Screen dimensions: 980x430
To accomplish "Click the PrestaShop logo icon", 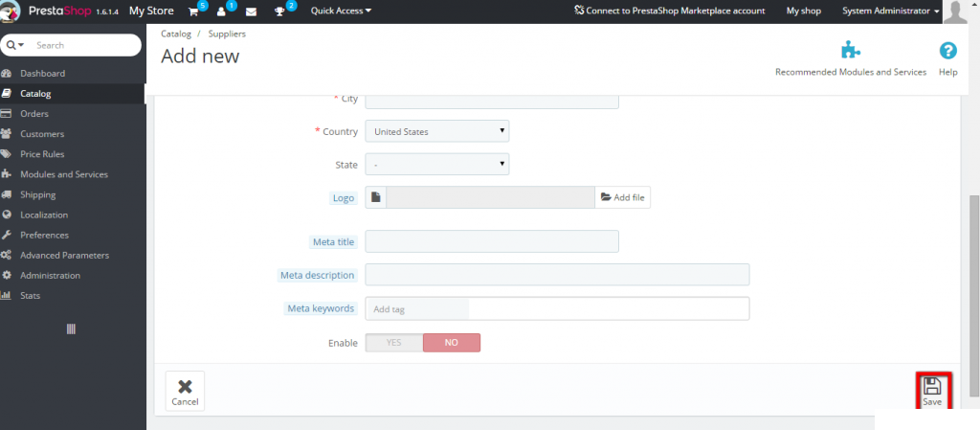I will tap(11, 11).
